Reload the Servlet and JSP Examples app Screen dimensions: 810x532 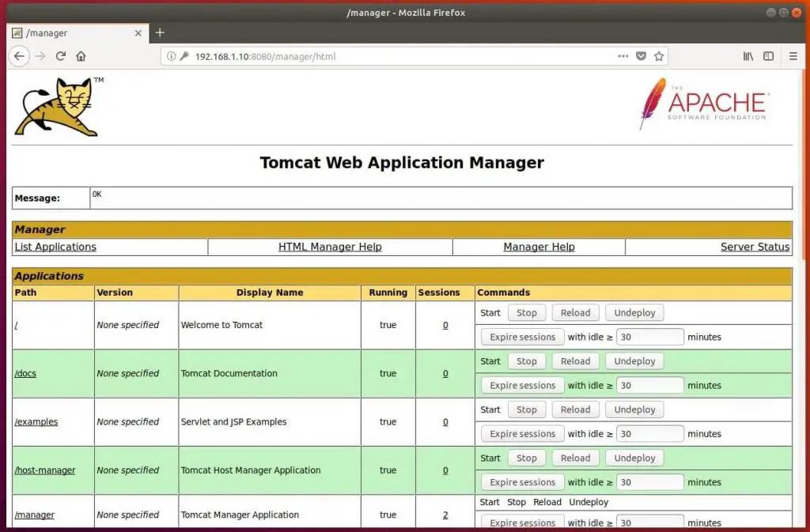pyautogui.click(x=576, y=409)
